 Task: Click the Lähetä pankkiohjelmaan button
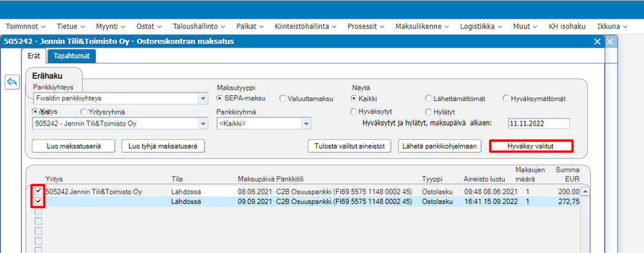click(x=440, y=146)
